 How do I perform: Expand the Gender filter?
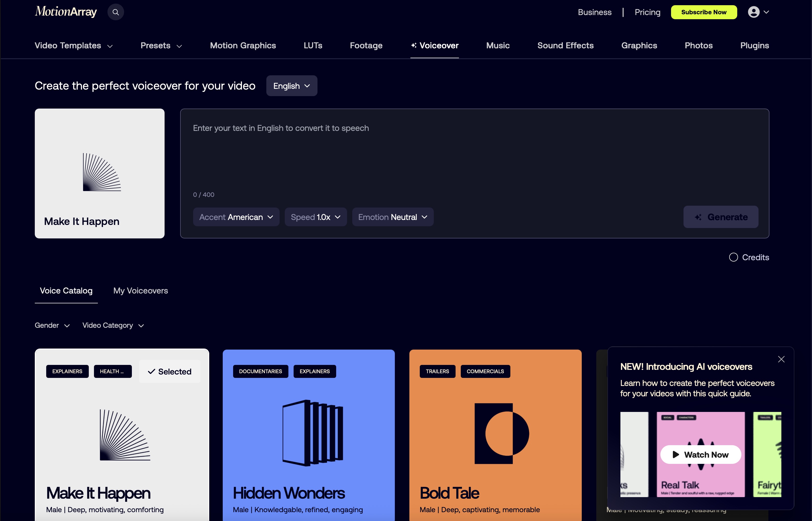(x=52, y=325)
